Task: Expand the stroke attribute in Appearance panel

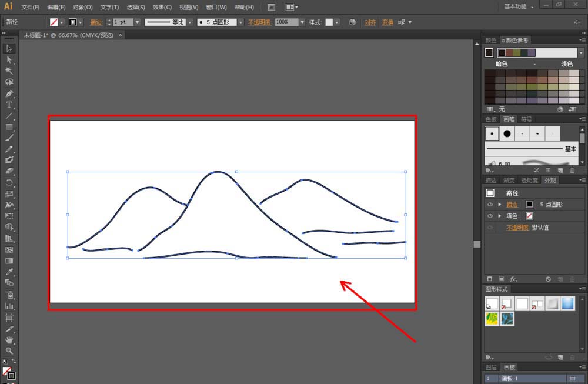Action: (x=499, y=205)
